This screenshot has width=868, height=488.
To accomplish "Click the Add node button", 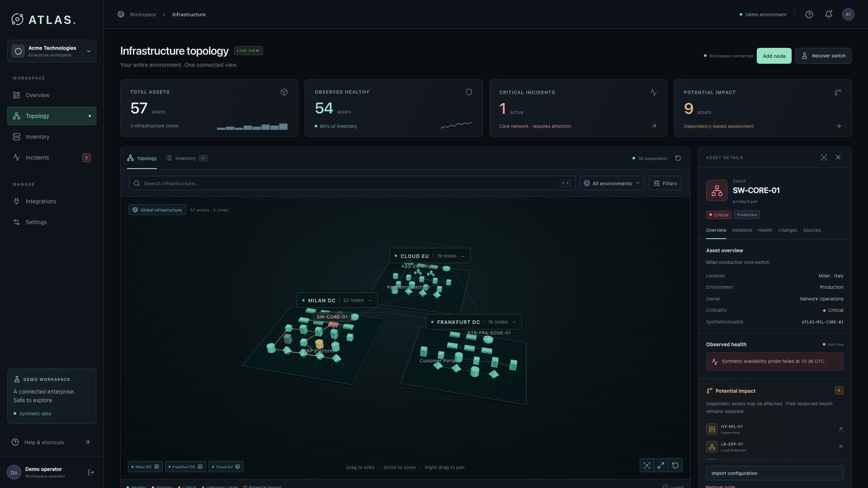I will click(774, 56).
